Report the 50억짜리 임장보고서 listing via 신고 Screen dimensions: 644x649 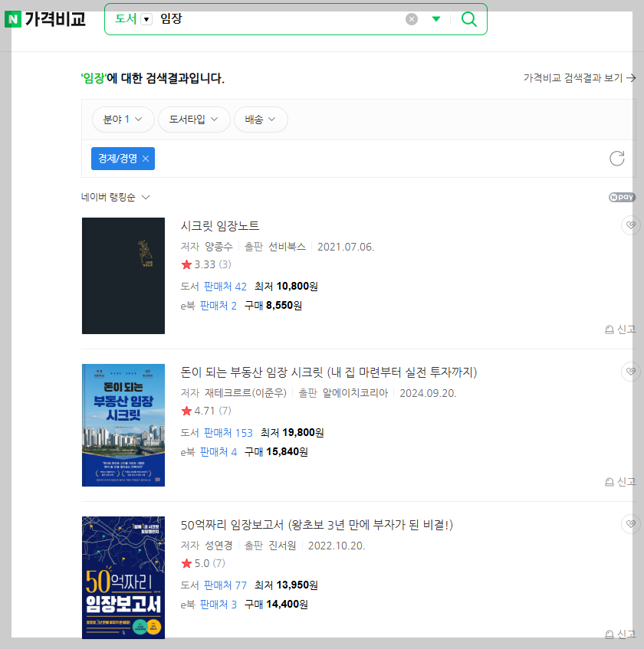point(625,634)
